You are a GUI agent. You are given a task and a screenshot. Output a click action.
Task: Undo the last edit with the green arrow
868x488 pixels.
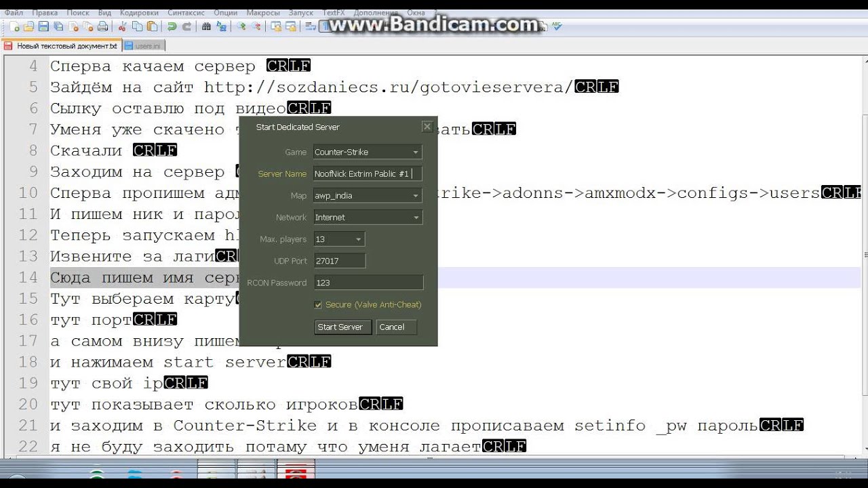(x=172, y=27)
